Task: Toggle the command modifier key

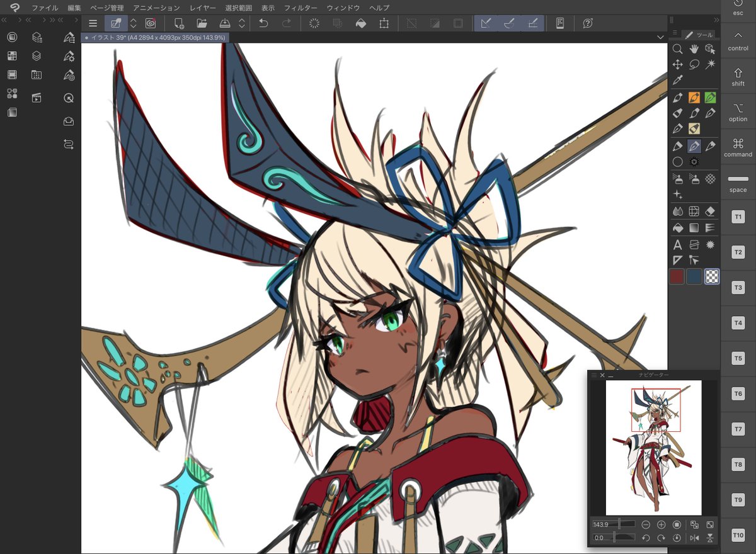Action: [x=738, y=147]
